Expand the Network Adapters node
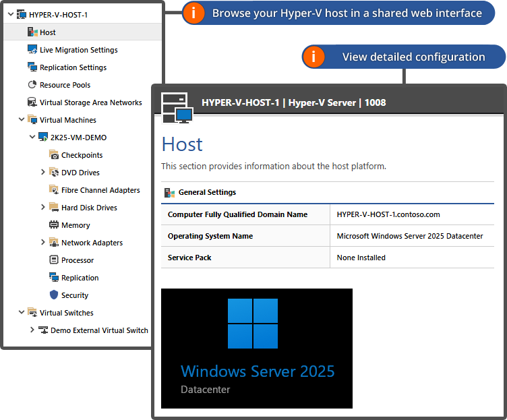507x420 pixels. [x=42, y=242]
